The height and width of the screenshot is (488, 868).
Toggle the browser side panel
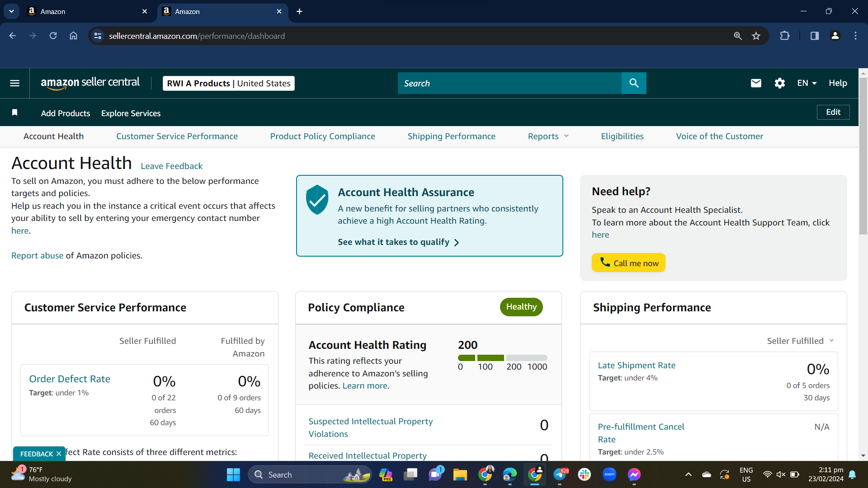(x=815, y=36)
